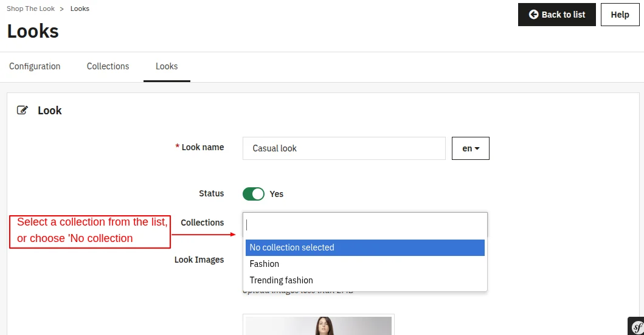Click the look image thumbnail
Viewport: 644px width, 335px height.
click(x=318, y=325)
